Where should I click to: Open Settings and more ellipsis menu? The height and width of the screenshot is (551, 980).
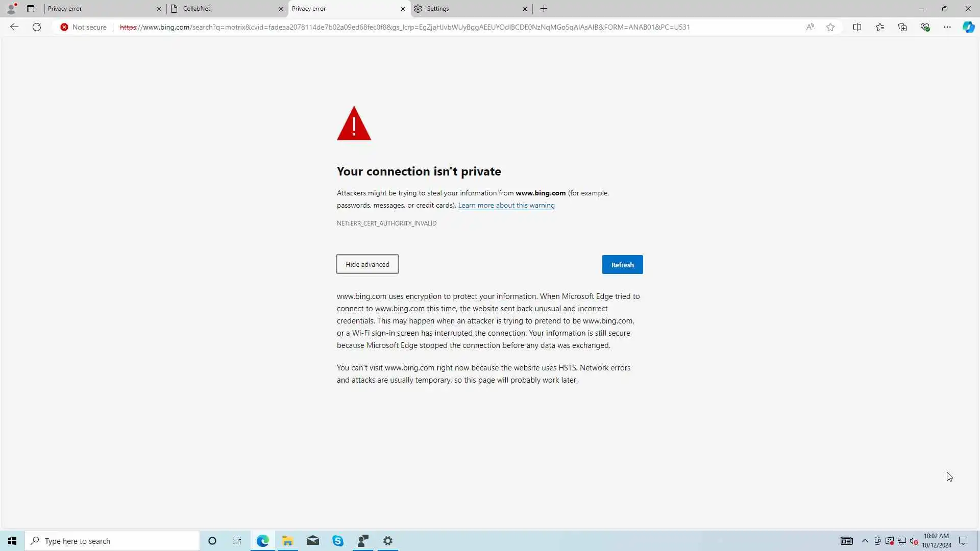(947, 27)
